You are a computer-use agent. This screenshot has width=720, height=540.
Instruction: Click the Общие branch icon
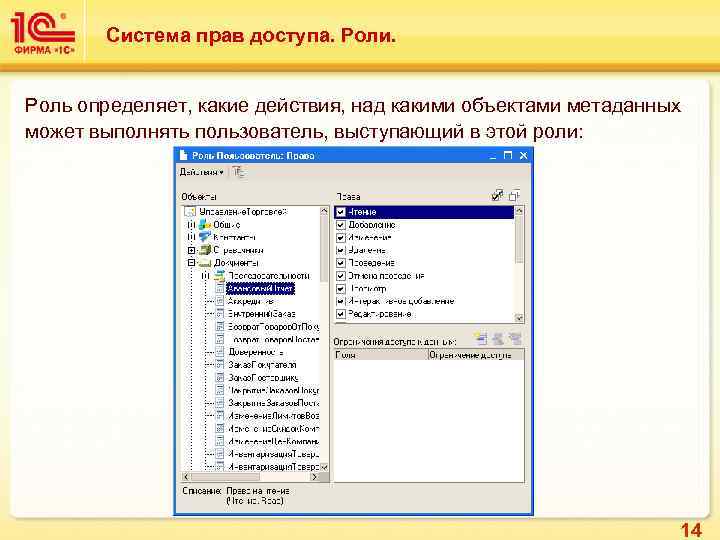[205, 225]
